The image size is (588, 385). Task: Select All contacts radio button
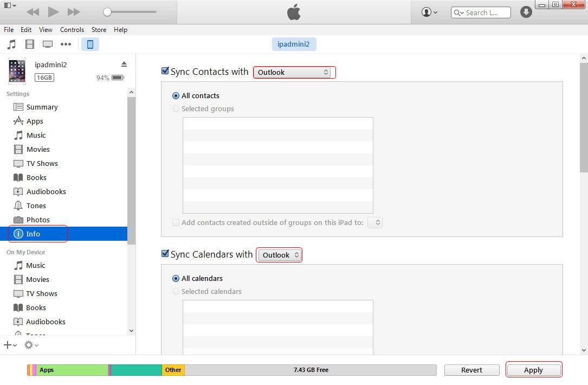(x=176, y=95)
